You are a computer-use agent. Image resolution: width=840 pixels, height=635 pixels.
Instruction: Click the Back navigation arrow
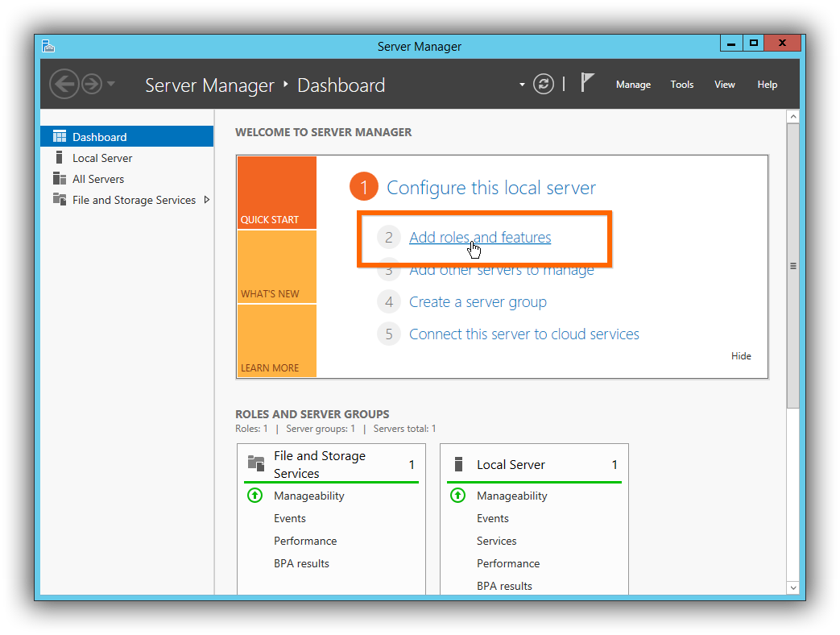click(x=64, y=84)
